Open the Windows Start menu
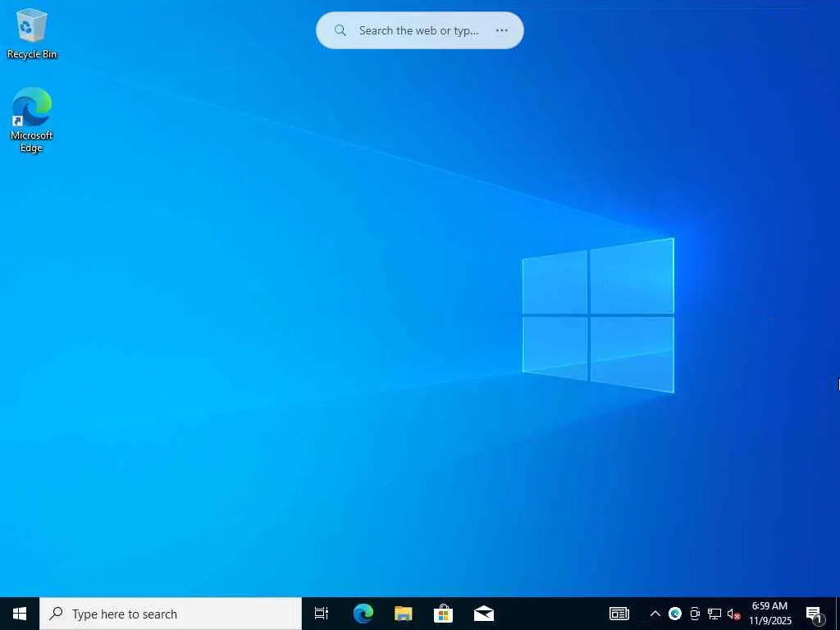The width and height of the screenshot is (840, 630). 20,614
